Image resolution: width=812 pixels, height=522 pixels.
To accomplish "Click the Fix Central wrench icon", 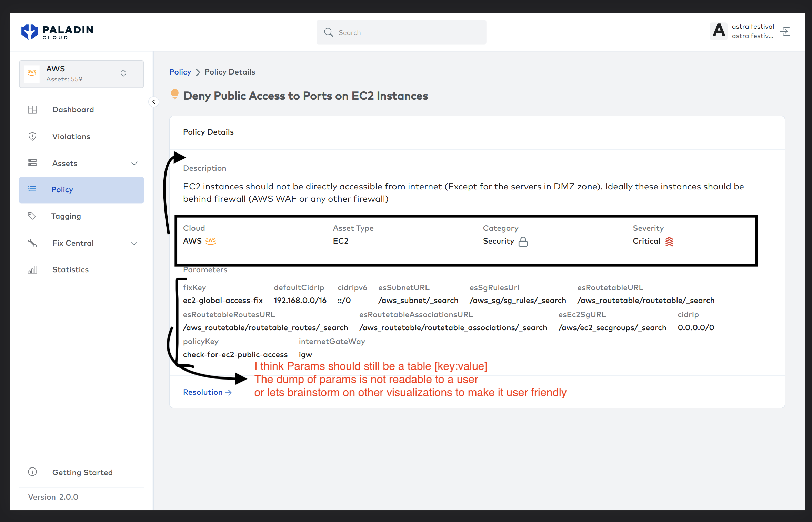I will (x=32, y=243).
